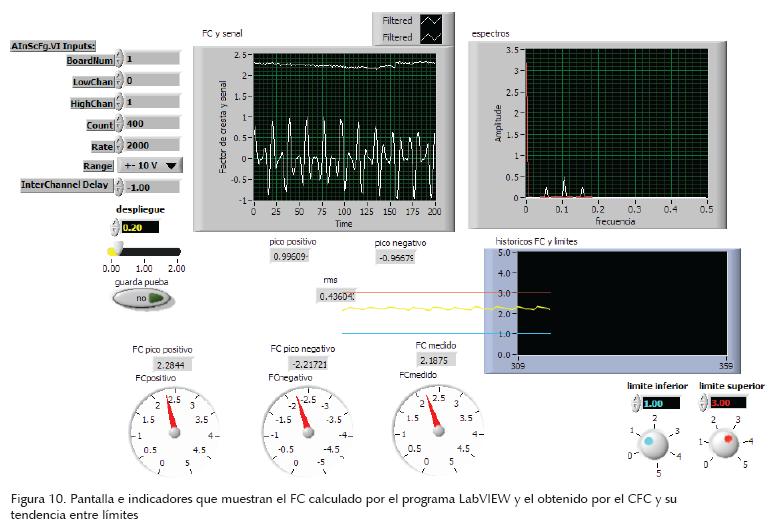The height and width of the screenshot is (526, 773).
Task: Click the limite inferior stepper arrows
Action: tap(635, 402)
